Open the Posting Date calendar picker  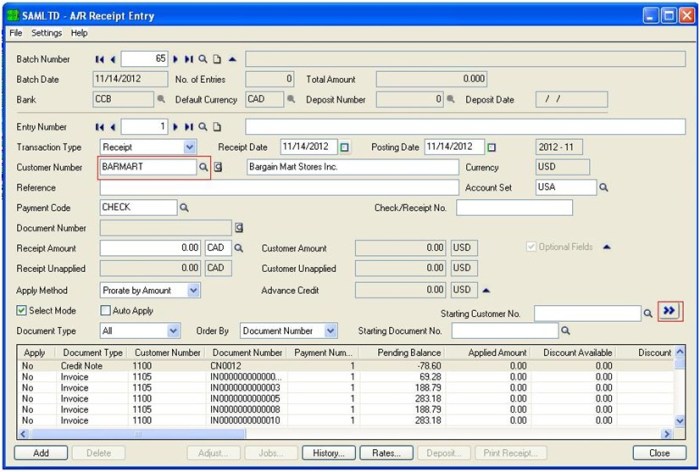(491, 147)
